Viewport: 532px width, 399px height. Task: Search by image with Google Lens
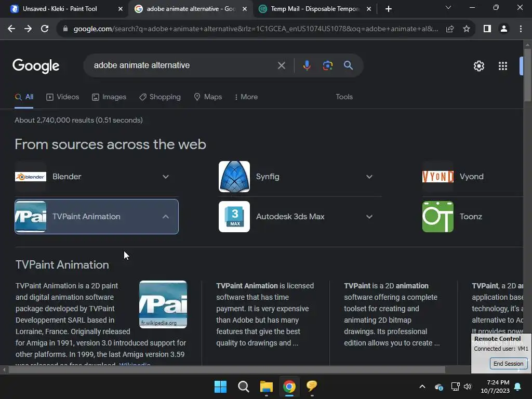pos(327,65)
